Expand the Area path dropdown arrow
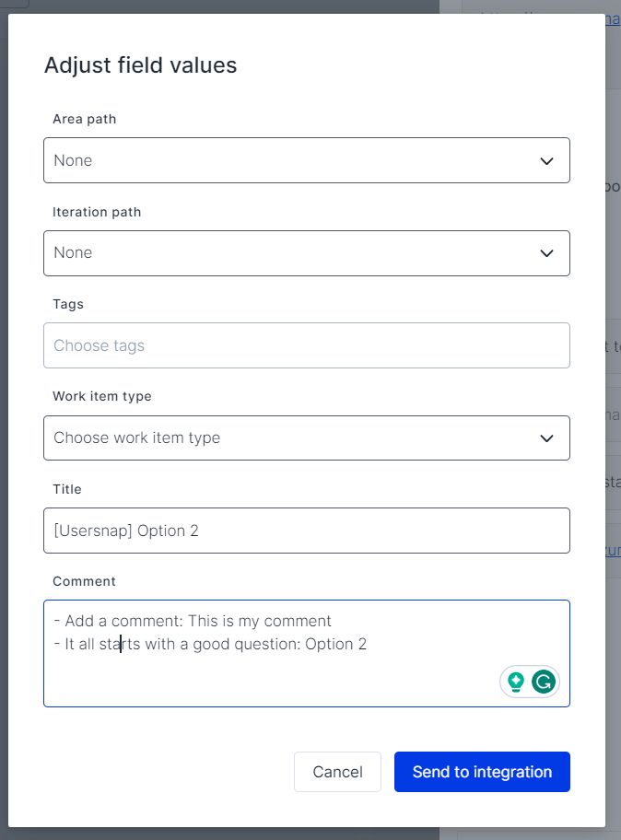The width and height of the screenshot is (621, 840). point(546,161)
